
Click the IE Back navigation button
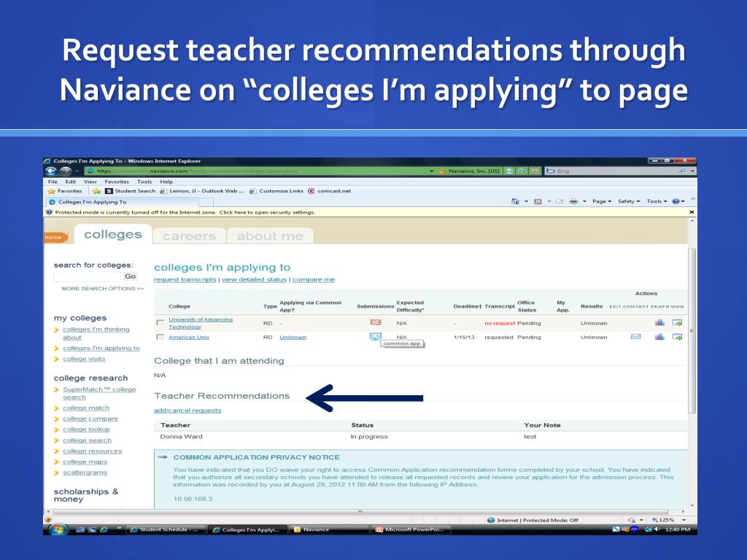coord(50,171)
